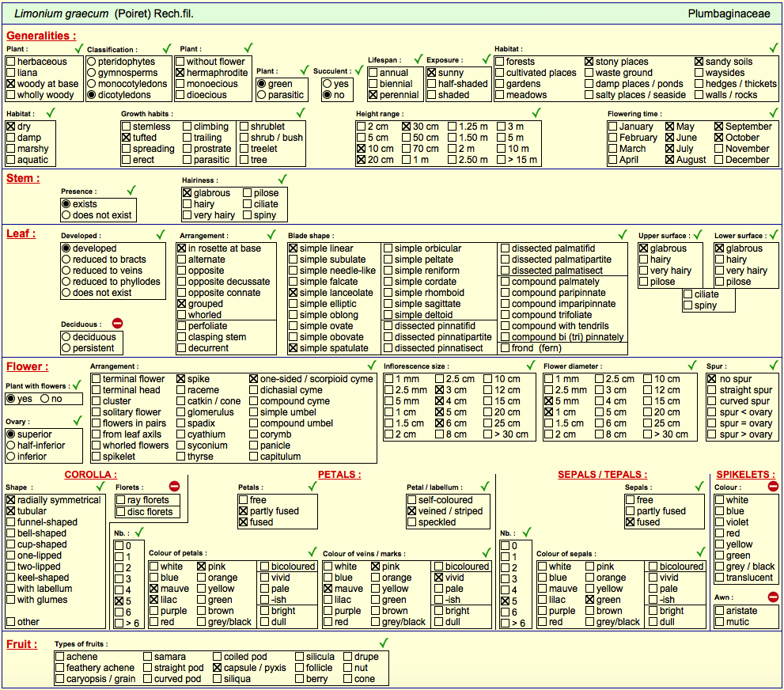Tick the November flowering checkbox
The image size is (784, 690).
tap(719, 149)
